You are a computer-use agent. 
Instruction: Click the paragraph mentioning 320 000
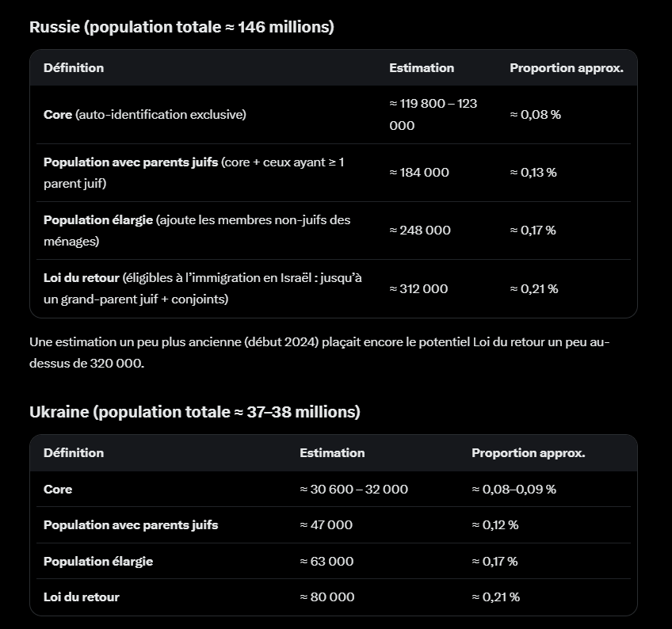(319, 353)
